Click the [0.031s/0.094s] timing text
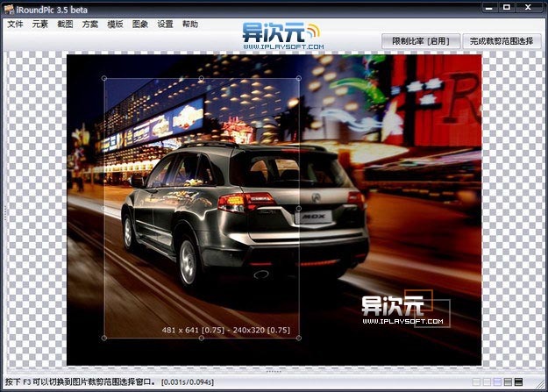 pyautogui.click(x=188, y=382)
